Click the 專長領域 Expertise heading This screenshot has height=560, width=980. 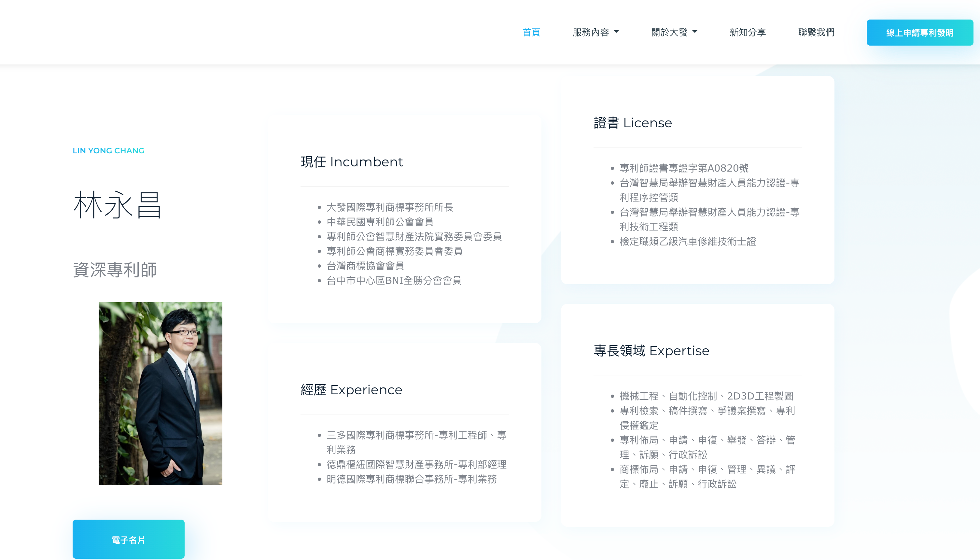tap(651, 351)
